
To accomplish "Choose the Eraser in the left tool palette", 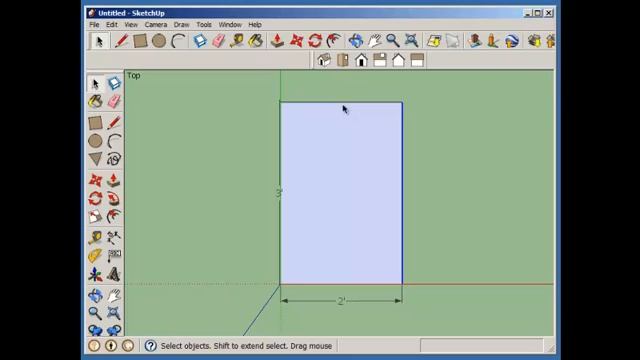I will [114, 102].
